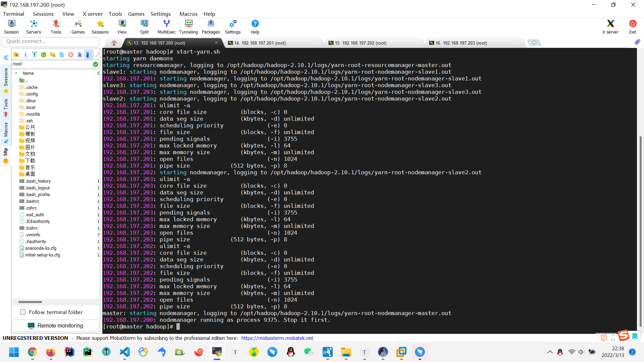
Task: Click the file list horizontal scrollbar
Action: point(30,302)
